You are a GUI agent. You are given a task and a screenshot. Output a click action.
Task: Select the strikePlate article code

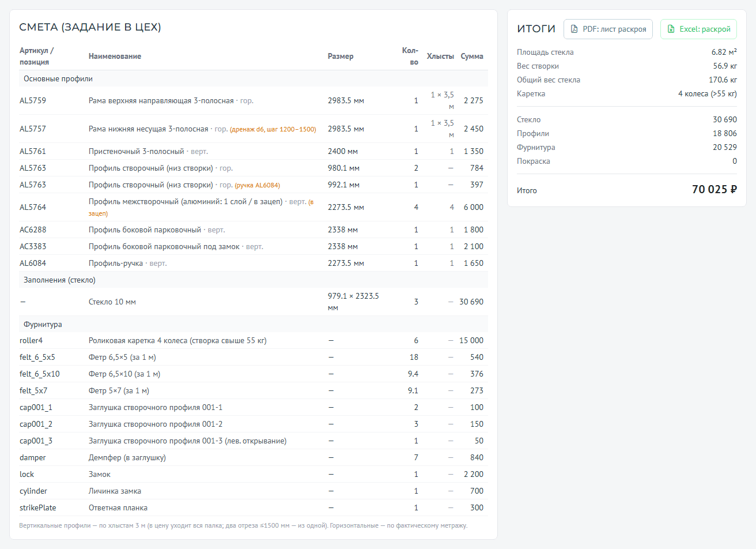click(x=38, y=507)
